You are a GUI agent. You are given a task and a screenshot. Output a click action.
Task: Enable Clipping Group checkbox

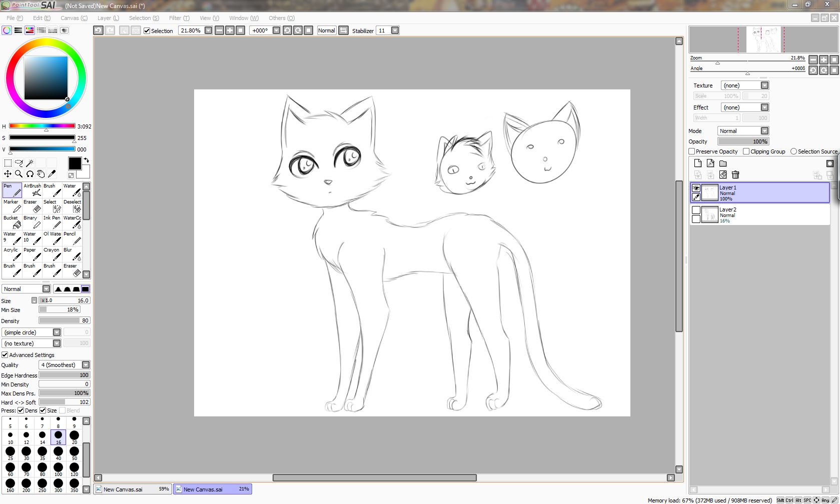(746, 151)
